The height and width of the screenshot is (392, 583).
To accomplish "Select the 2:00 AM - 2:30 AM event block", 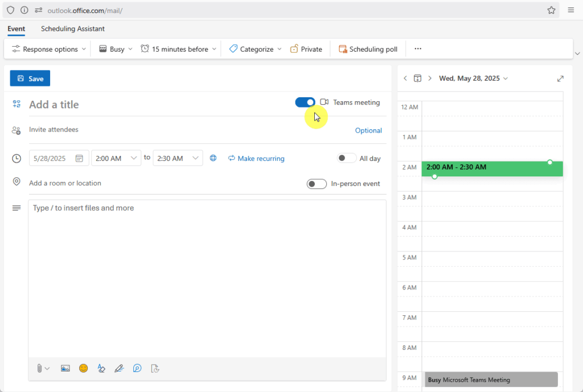I will pyautogui.click(x=492, y=168).
